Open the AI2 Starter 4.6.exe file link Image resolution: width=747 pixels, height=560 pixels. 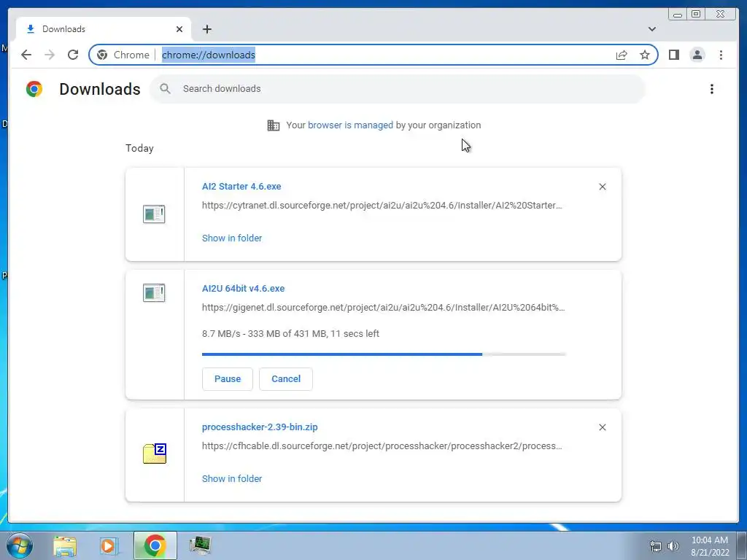(241, 186)
